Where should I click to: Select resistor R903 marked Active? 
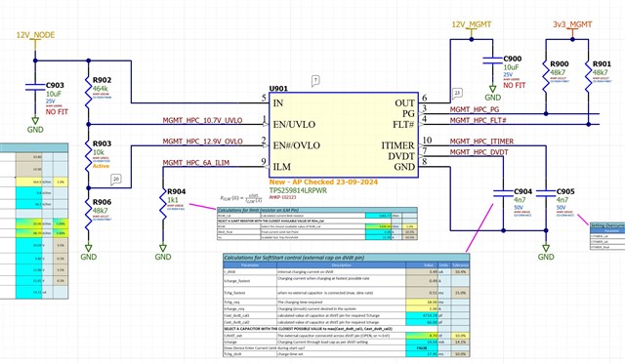click(89, 156)
